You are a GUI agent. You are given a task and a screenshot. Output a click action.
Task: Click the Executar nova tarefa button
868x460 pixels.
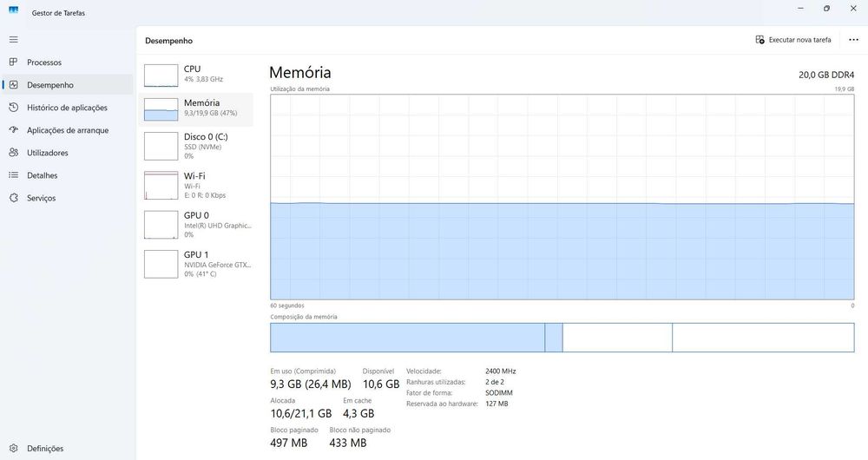[x=792, y=40]
